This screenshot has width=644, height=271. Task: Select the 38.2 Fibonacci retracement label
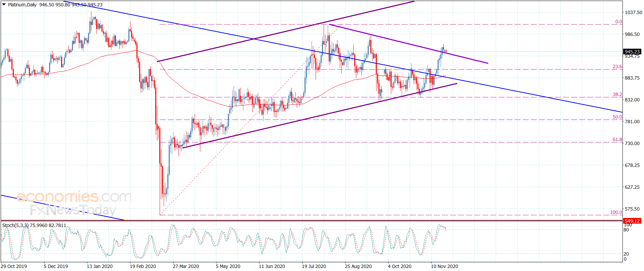[x=617, y=94]
